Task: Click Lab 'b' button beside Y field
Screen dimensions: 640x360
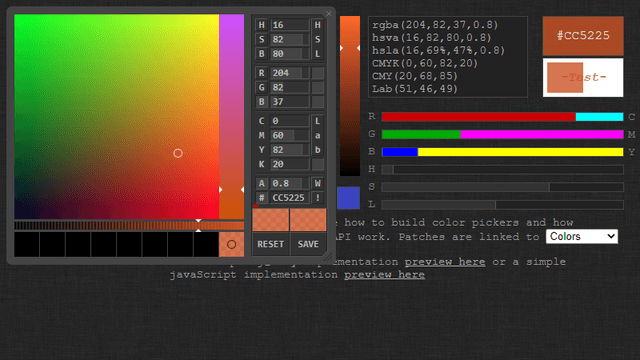Action: click(x=318, y=150)
